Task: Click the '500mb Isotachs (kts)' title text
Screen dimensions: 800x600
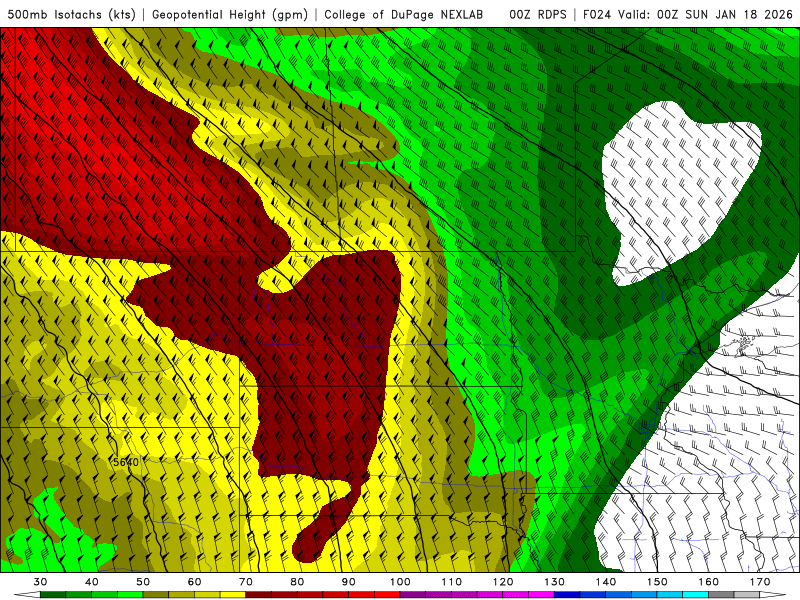Action: (71, 15)
